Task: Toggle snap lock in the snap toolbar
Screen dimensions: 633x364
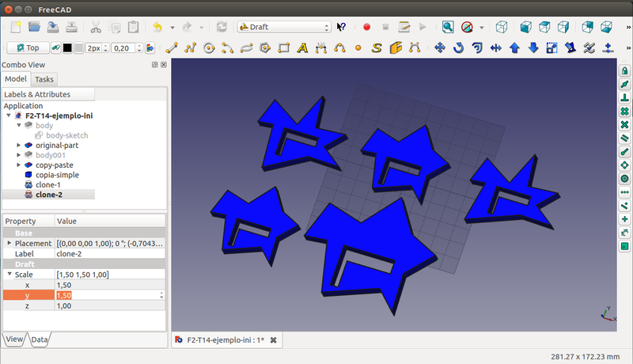Action: (624, 70)
